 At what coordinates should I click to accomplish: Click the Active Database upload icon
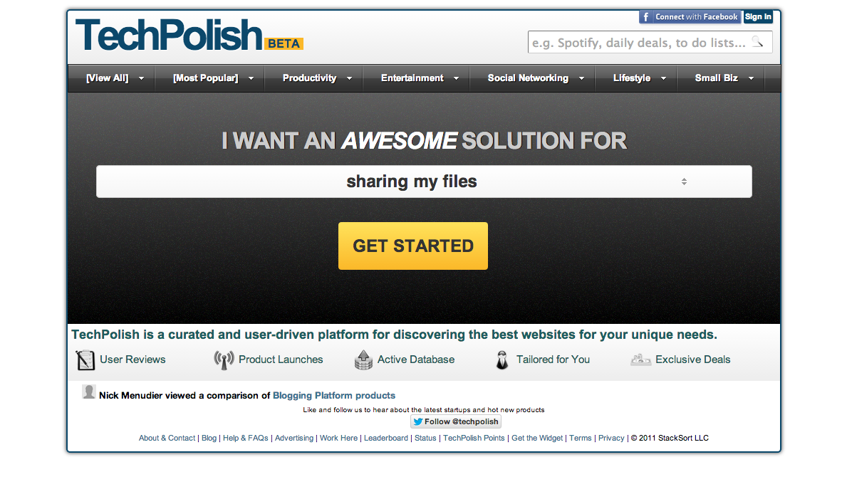click(x=363, y=360)
